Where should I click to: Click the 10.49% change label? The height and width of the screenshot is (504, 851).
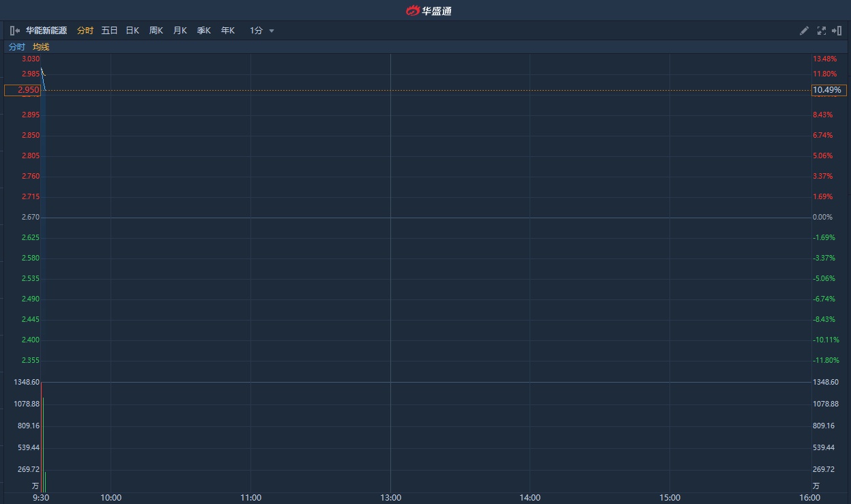coord(828,90)
